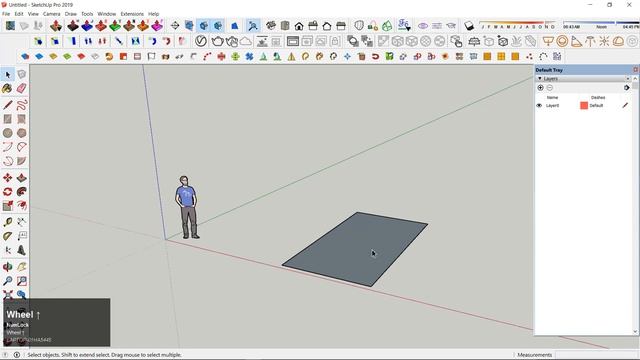Click the magenta terrain tool icon

coord(157,26)
